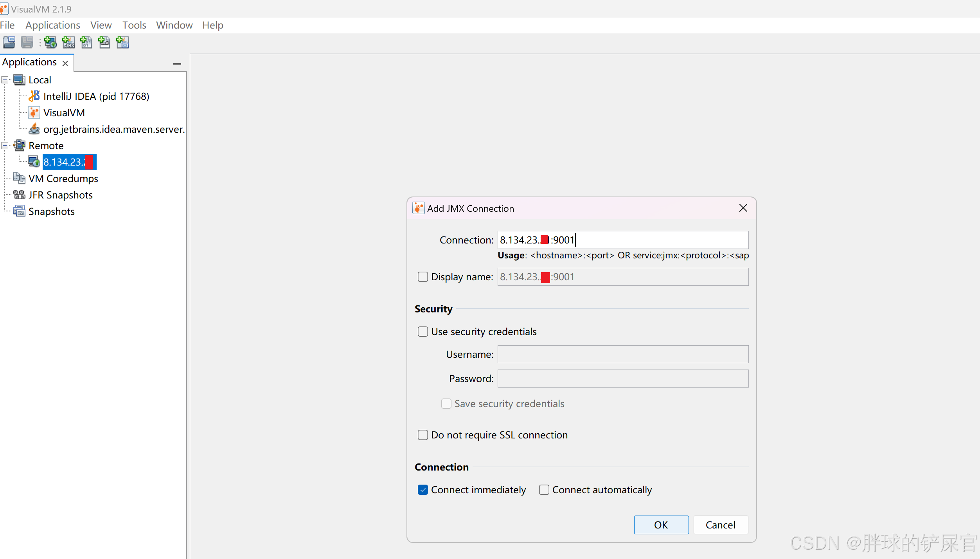
Task: Collapse the Remote tree node
Action: (5, 146)
